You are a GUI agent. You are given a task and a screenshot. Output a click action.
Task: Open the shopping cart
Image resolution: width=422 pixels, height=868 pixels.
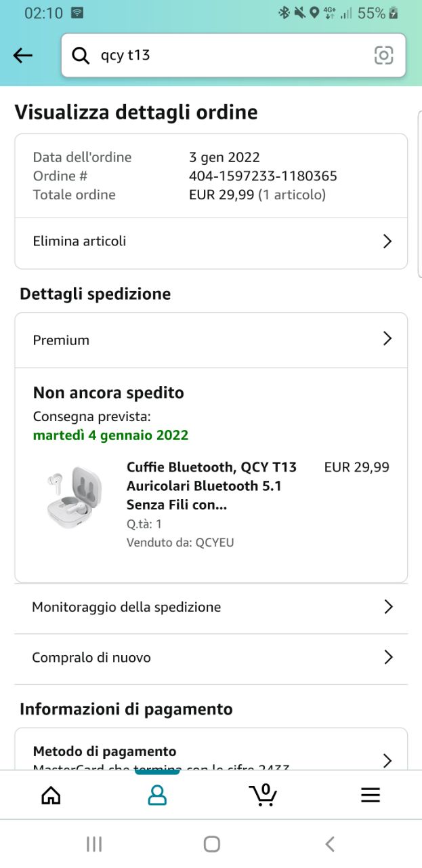[x=263, y=795]
